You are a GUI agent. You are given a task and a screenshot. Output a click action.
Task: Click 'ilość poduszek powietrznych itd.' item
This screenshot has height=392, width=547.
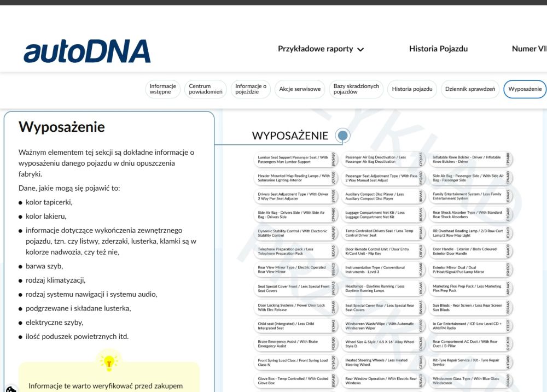tap(77, 337)
